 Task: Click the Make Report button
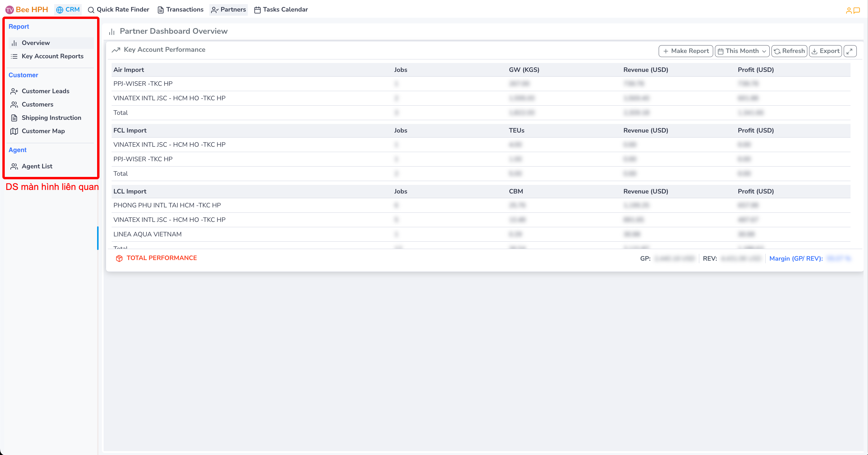tap(685, 51)
